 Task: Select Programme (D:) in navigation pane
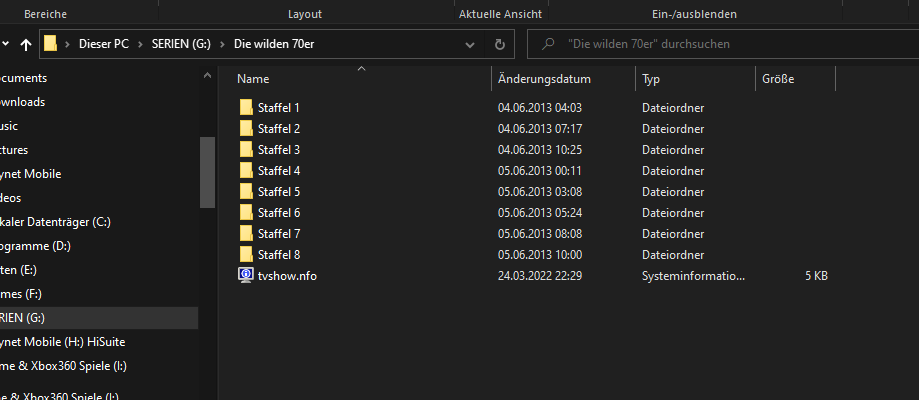35,246
